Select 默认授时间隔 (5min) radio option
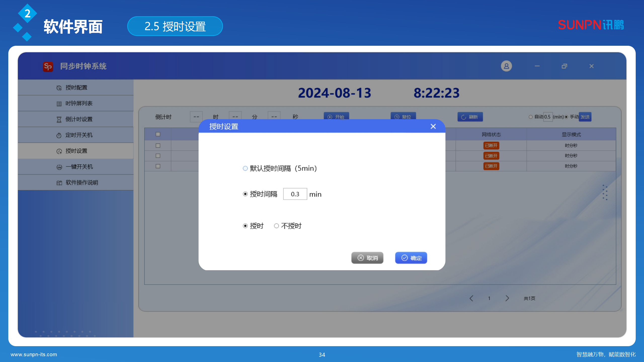The image size is (644, 362). point(245,168)
